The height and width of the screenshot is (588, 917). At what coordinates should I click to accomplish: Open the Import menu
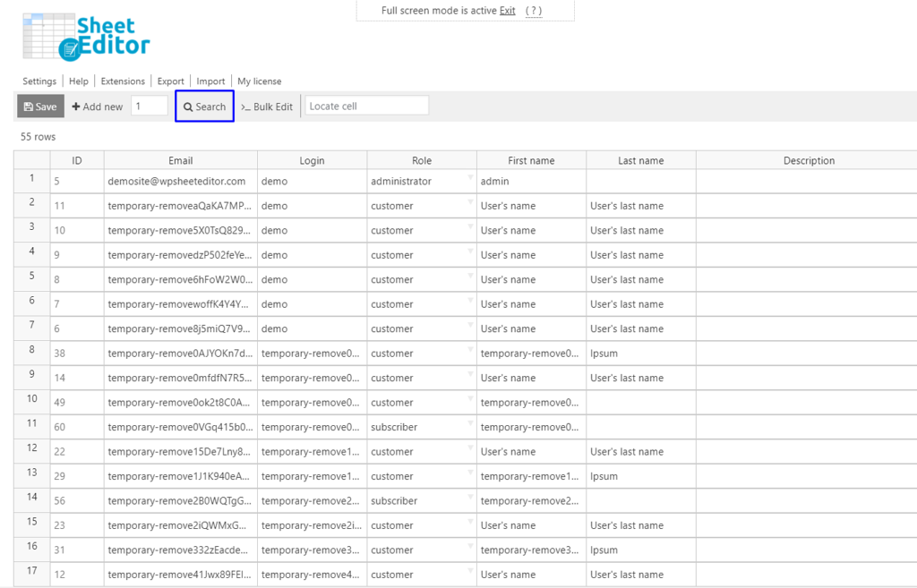(x=210, y=81)
